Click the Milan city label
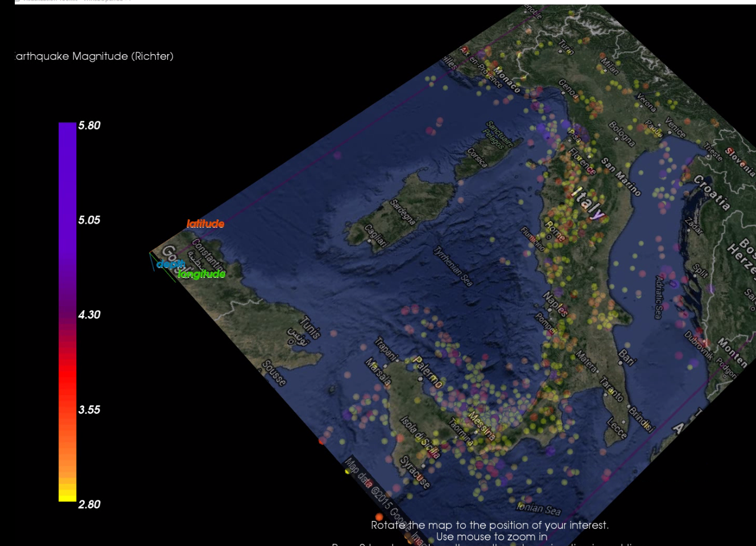Image resolution: width=756 pixels, height=546 pixels. [610, 66]
